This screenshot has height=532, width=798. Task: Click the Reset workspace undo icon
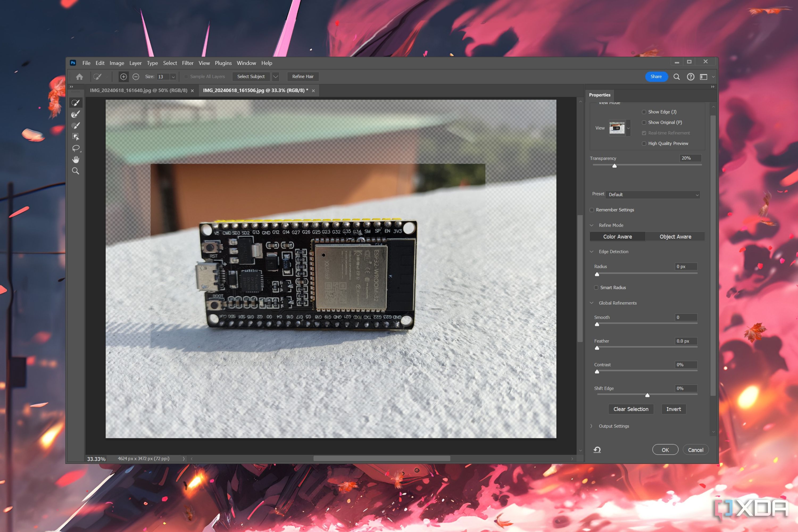pos(597,450)
